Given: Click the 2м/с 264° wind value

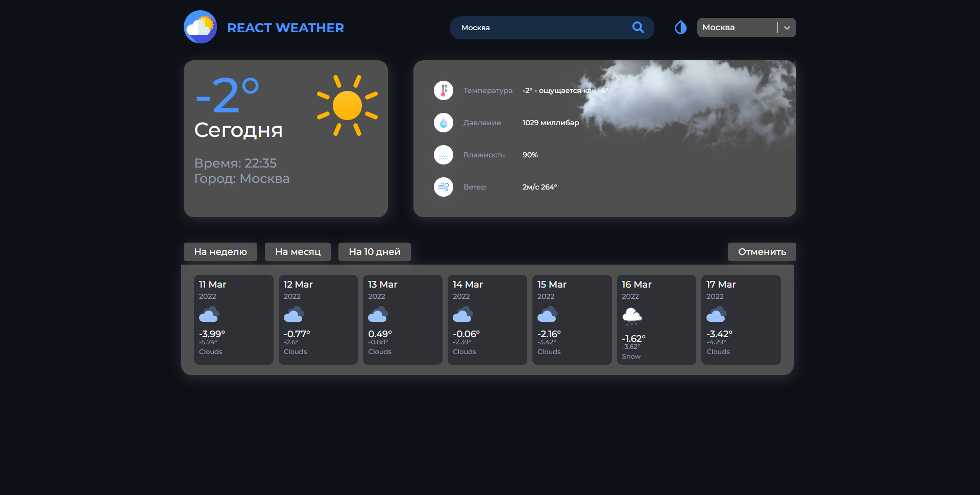Looking at the screenshot, I should pos(540,187).
